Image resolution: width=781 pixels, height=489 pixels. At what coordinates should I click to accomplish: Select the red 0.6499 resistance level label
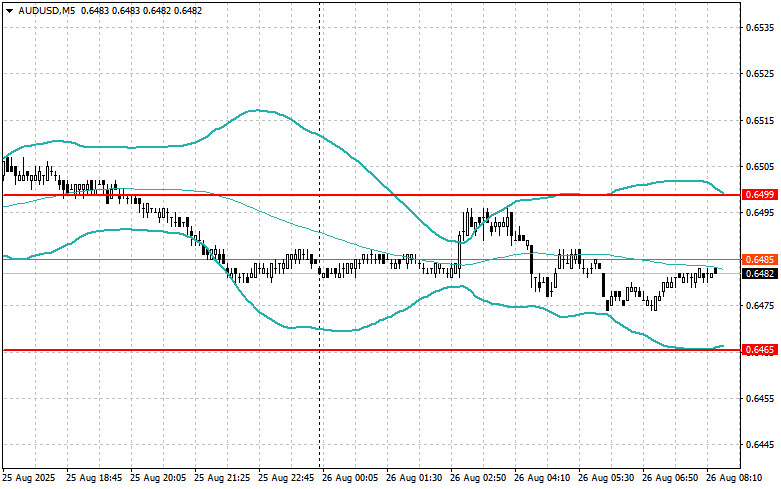pyautogui.click(x=760, y=195)
